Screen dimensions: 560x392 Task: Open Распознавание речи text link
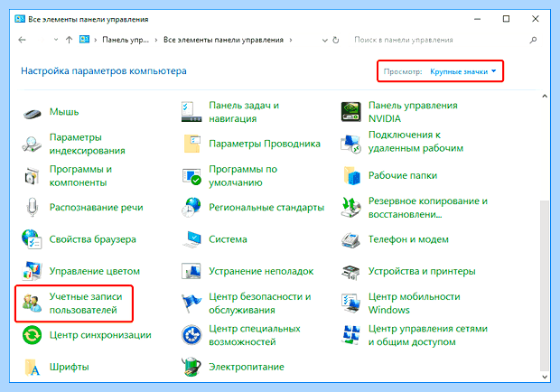[x=96, y=208]
